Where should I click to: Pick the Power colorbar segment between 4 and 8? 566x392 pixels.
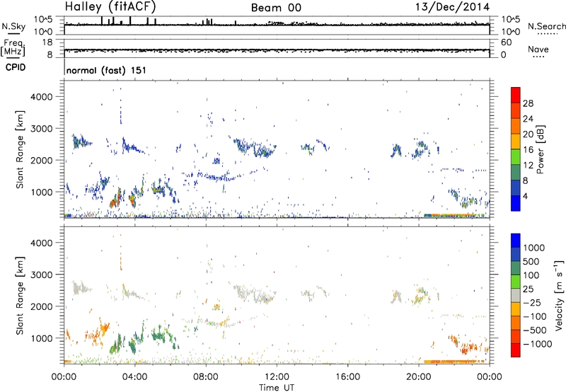(516, 188)
